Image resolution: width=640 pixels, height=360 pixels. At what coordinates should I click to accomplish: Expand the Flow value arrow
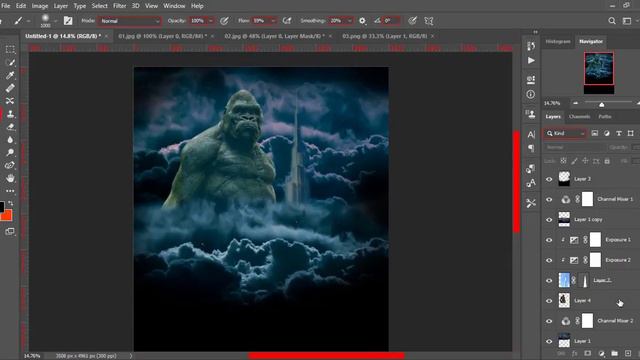coord(273,21)
